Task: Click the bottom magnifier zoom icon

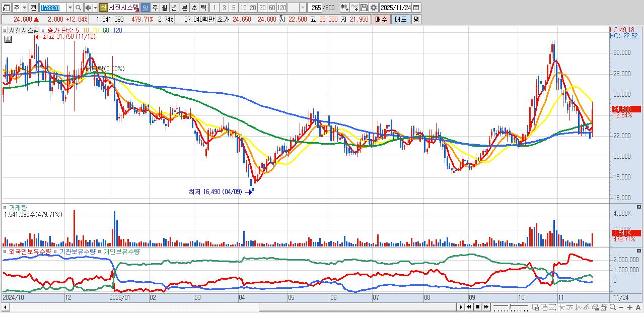Action: (612, 307)
